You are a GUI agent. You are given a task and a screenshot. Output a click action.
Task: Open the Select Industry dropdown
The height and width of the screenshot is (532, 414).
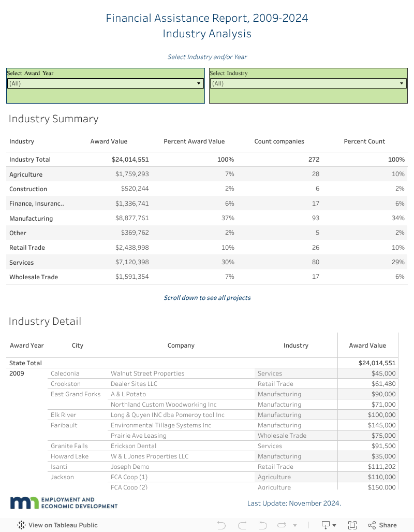pos(308,83)
